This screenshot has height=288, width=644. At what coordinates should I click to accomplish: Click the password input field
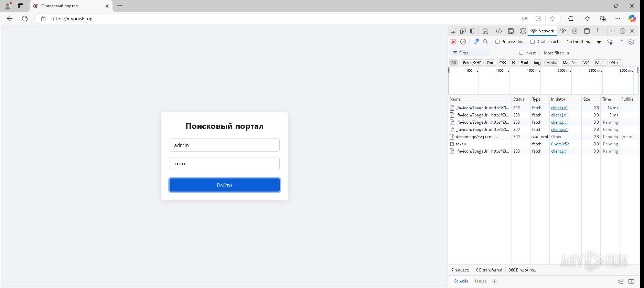225,164
